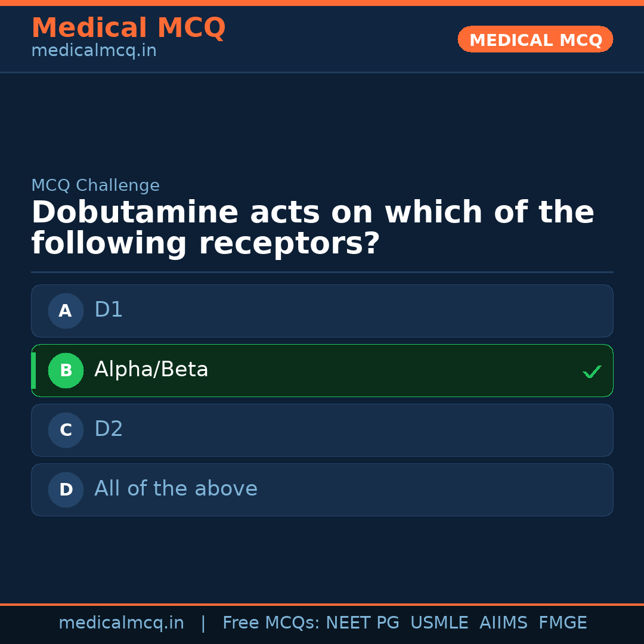644x644 pixels.
Task: Click the vertical green bar beside option B
Action: click(x=33, y=370)
